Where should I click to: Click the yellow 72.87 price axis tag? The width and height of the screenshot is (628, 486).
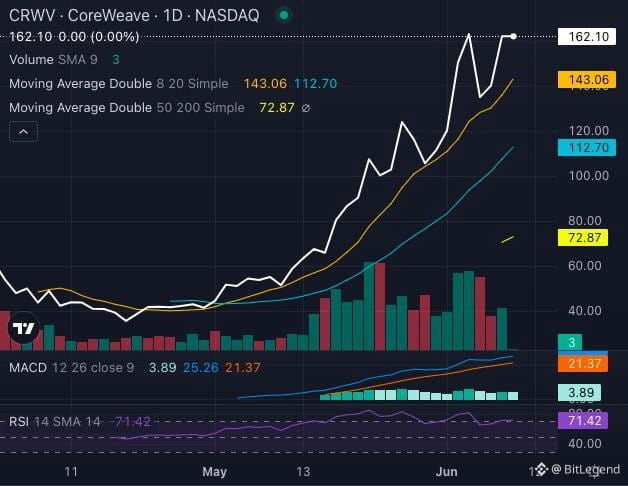coord(583,238)
